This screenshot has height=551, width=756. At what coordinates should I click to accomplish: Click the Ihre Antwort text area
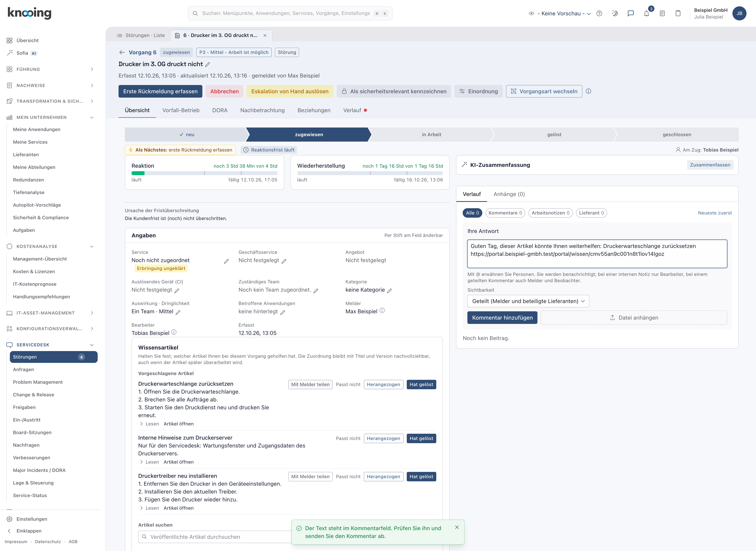[x=597, y=254]
